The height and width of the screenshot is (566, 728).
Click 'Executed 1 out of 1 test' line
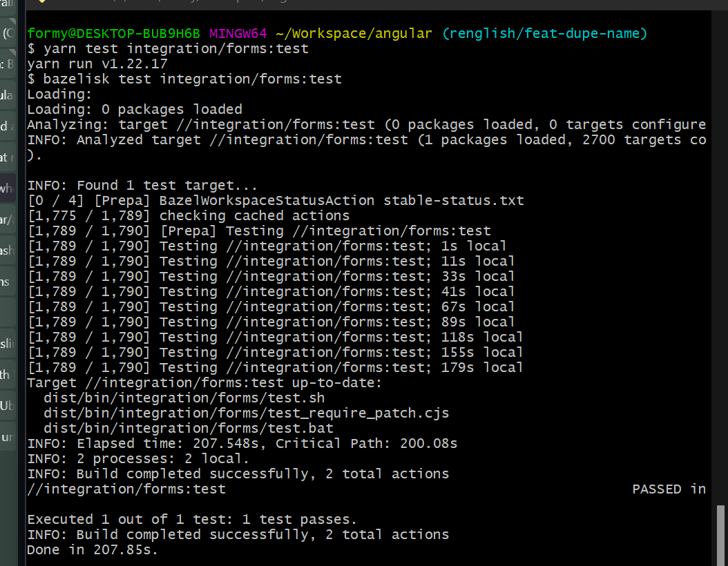coord(192,520)
